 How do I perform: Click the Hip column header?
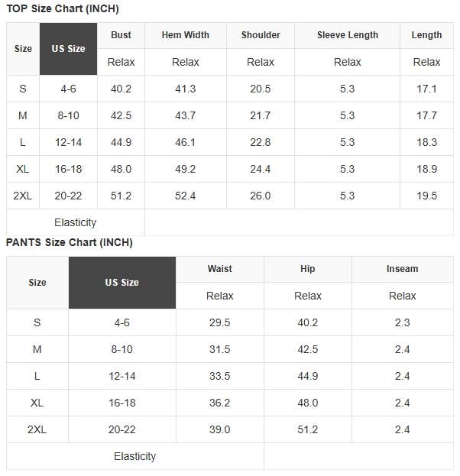(308, 269)
